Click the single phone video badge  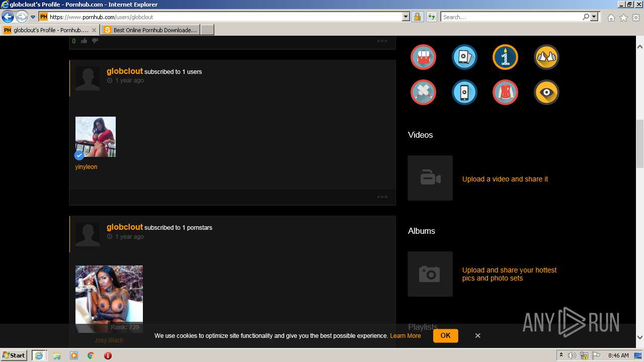464,93
